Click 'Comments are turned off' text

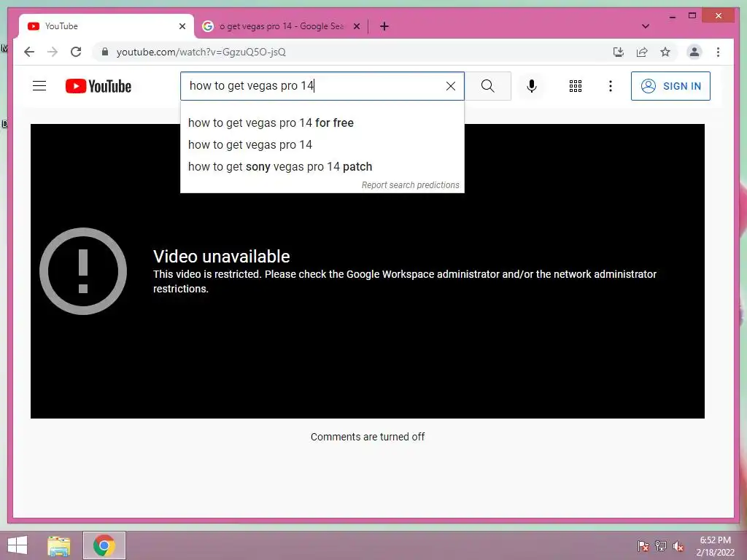(x=368, y=437)
